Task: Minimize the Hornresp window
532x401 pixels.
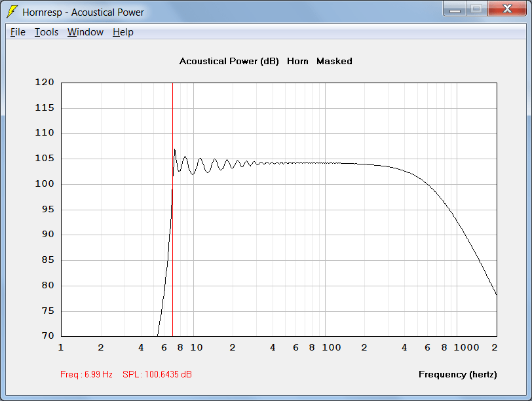Action: pyautogui.click(x=455, y=9)
